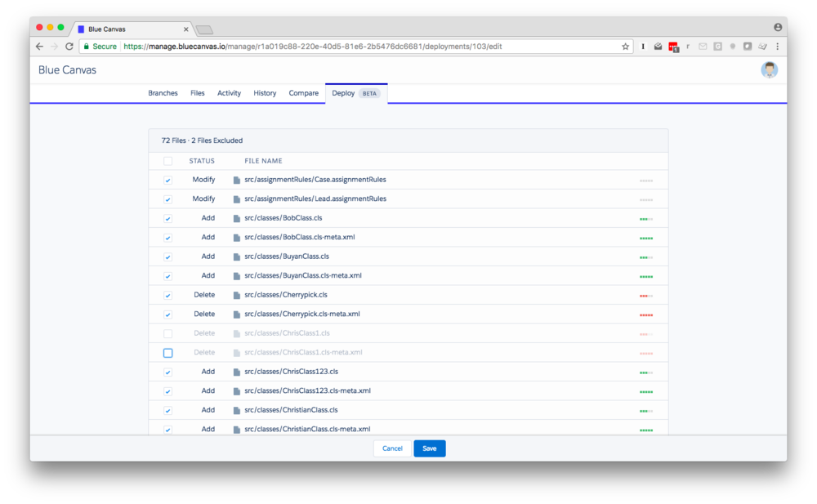Toggle the select-all checkbox in the header row
The image size is (817, 504).
click(167, 161)
